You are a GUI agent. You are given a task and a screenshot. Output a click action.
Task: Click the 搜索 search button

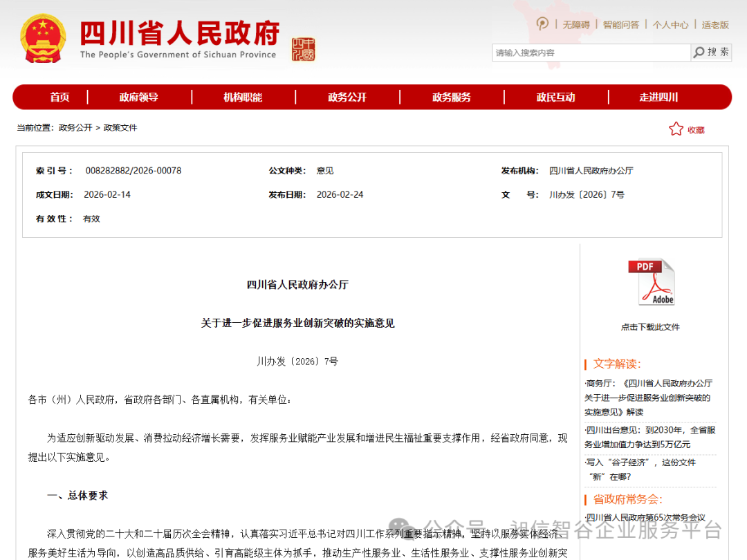[x=718, y=53]
